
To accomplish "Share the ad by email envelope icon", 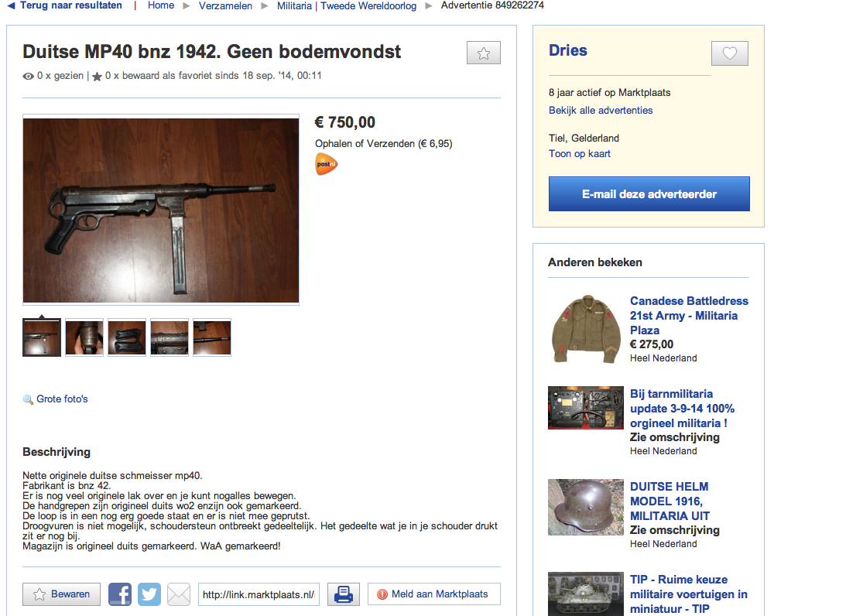I will click(x=178, y=594).
